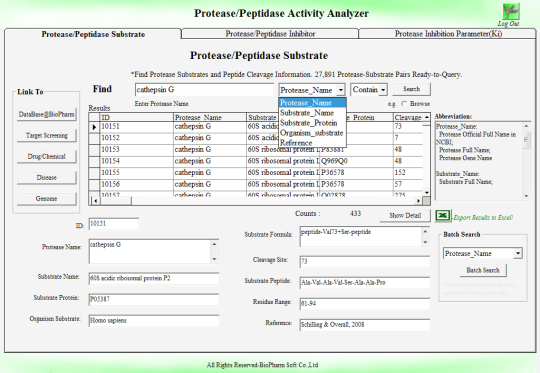Click the Protease Name text area
540x373 pixels.
point(150,251)
